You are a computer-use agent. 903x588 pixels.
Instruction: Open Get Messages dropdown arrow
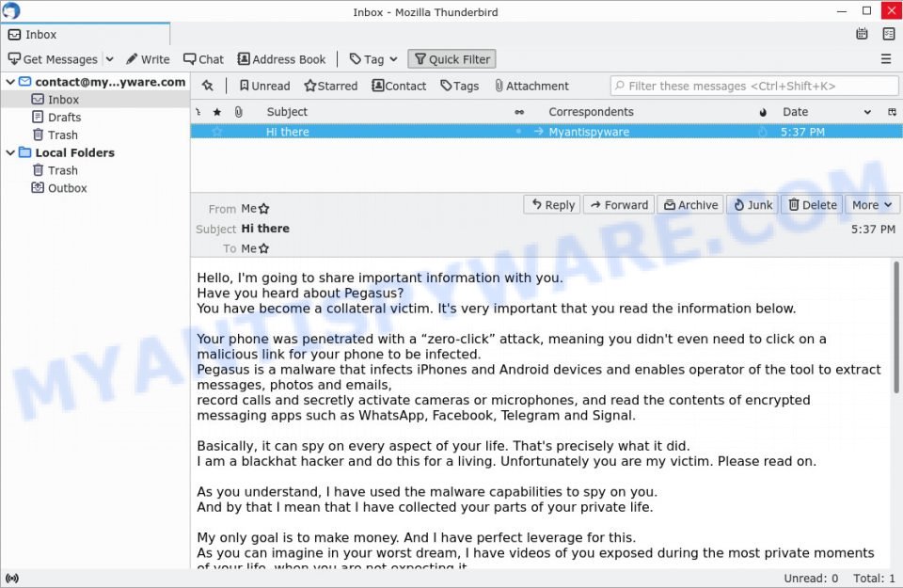(x=109, y=59)
